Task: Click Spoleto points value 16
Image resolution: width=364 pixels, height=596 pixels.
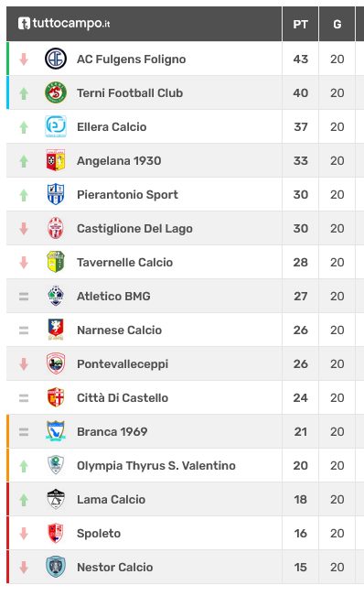Action: [x=300, y=533]
